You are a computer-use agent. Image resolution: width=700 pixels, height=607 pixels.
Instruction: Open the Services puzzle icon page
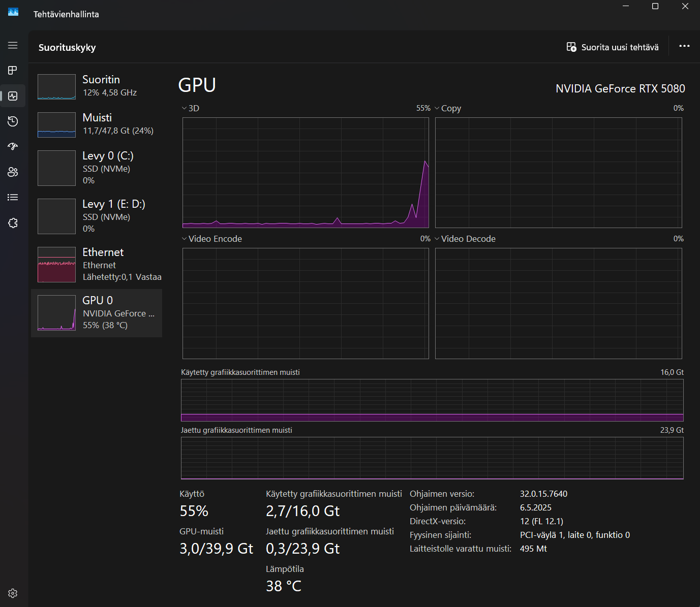pos(13,223)
